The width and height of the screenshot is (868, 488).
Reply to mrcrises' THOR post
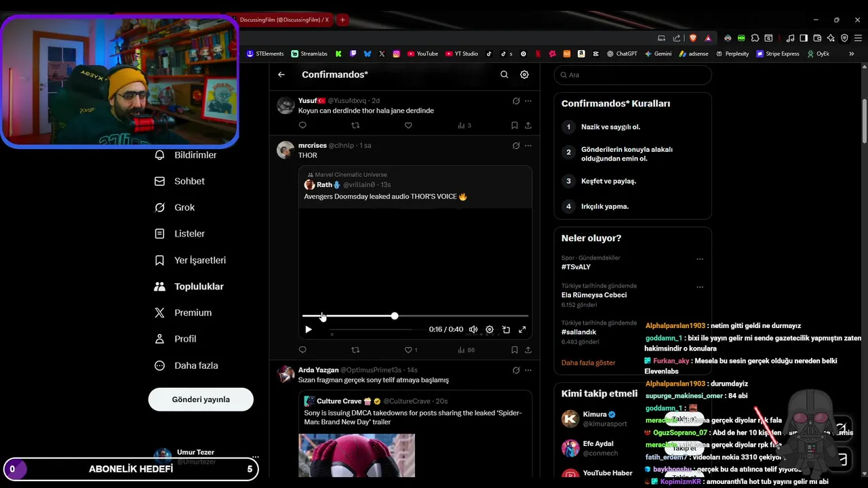tap(302, 350)
